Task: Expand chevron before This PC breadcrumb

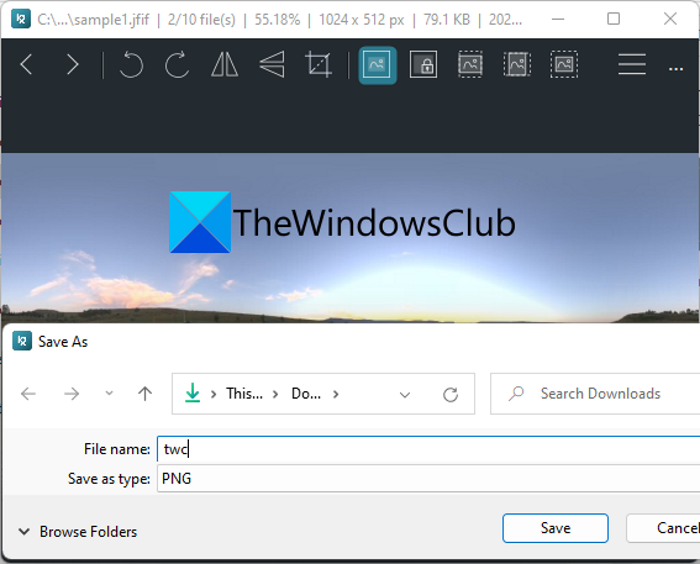Action: pyautogui.click(x=214, y=394)
